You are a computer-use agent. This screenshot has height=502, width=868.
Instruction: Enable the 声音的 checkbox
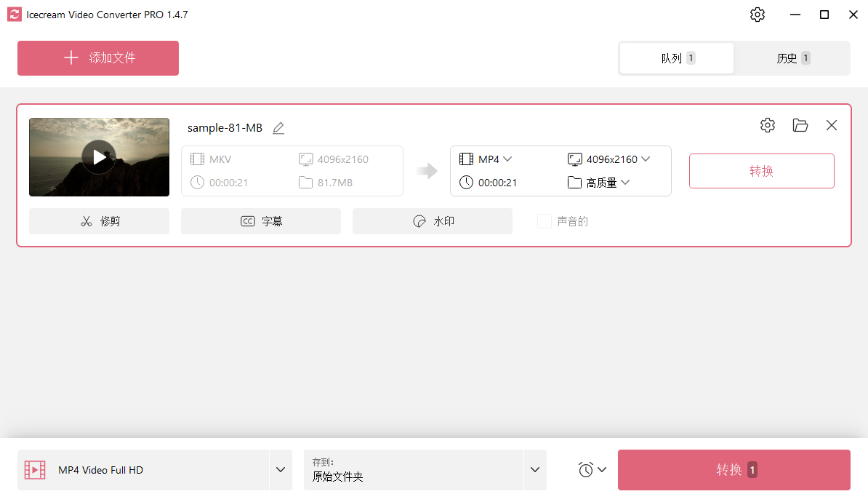click(544, 220)
